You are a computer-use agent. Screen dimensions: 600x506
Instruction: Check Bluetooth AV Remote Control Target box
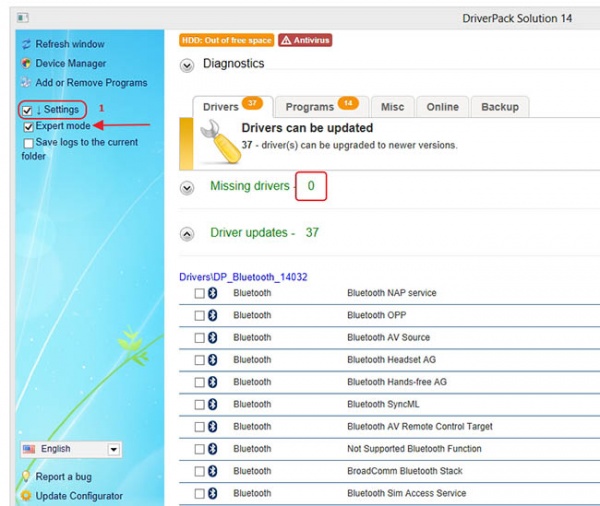tap(199, 427)
